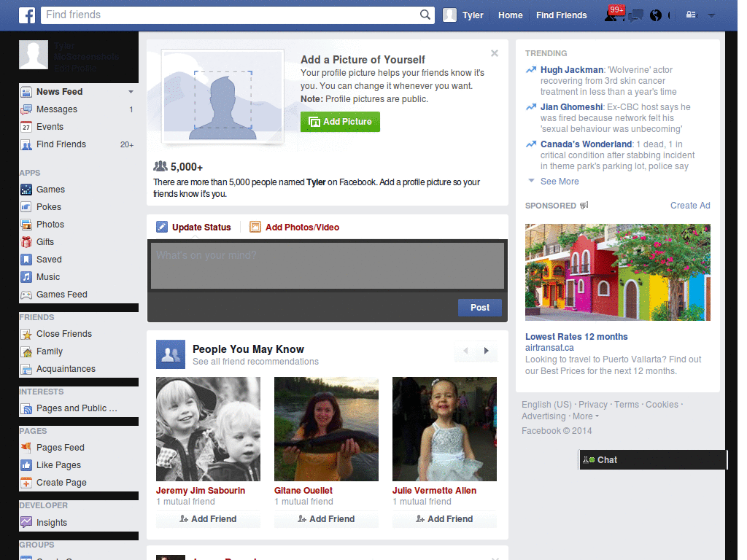
Task: Go home using the Facebook logo icon
Action: (x=26, y=15)
